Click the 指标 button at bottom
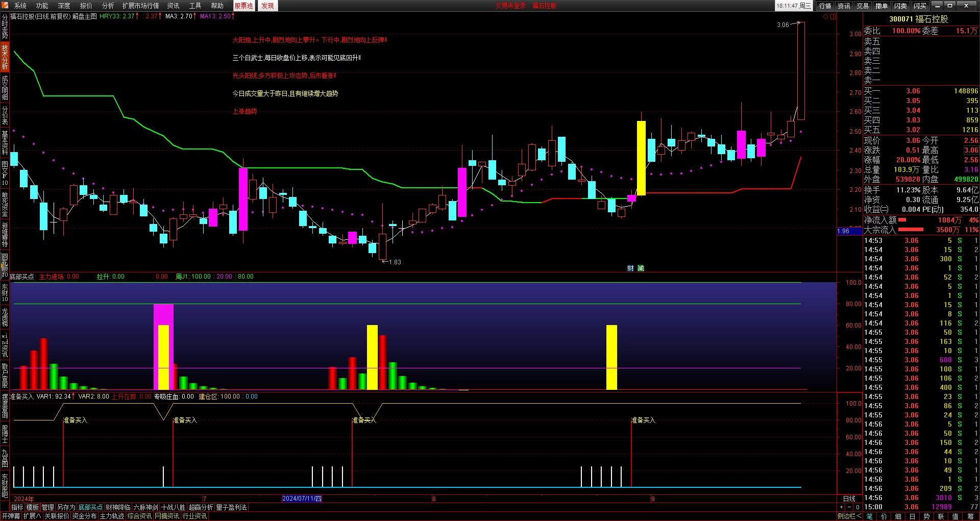Viewport: 980px width, 521px height. point(17,507)
